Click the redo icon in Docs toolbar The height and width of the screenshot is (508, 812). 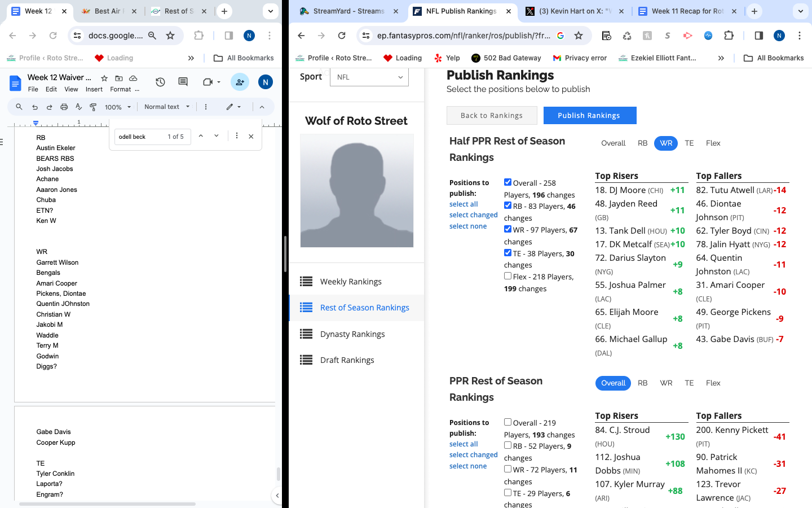pos(49,107)
